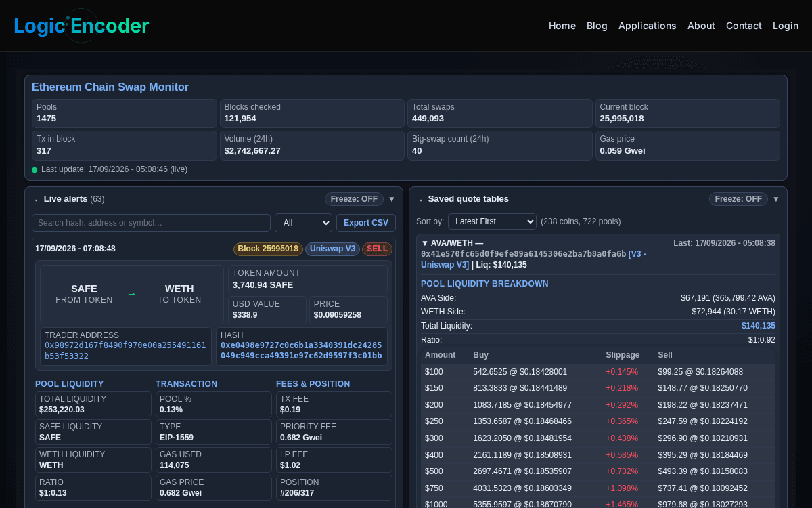Focus the hash, address or symbol search field
The image size is (812, 508).
[151, 223]
